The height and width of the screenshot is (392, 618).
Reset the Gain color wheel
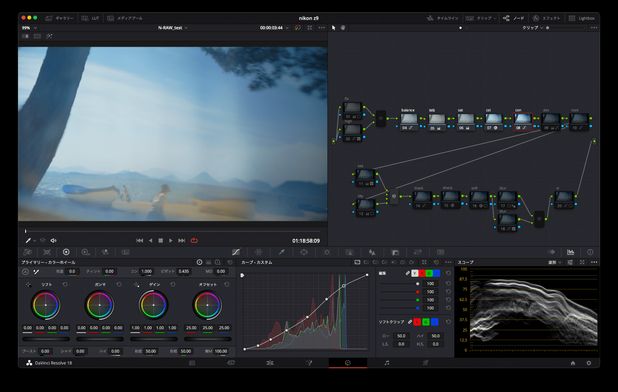pyautogui.click(x=173, y=284)
